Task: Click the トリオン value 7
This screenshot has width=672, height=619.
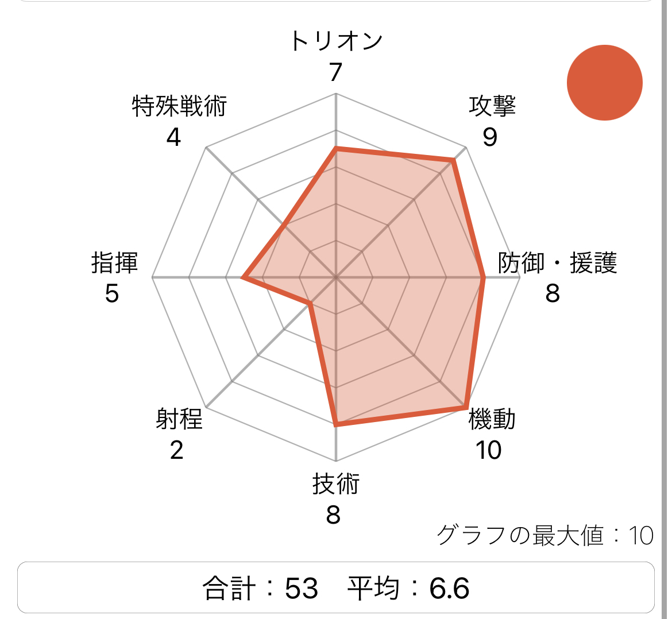Action: pos(335,72)
